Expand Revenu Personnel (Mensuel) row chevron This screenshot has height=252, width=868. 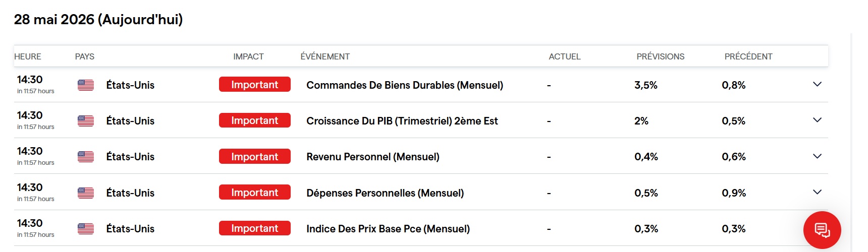818,156
